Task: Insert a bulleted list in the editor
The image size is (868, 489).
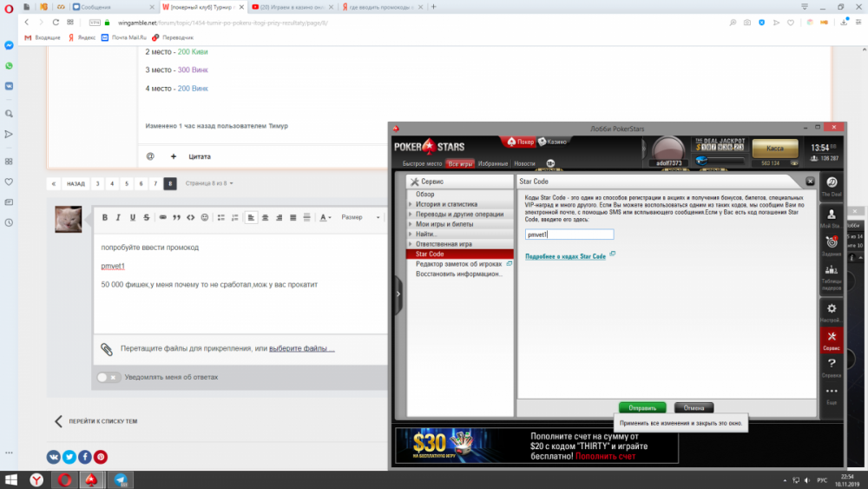Action: point(220,217)
